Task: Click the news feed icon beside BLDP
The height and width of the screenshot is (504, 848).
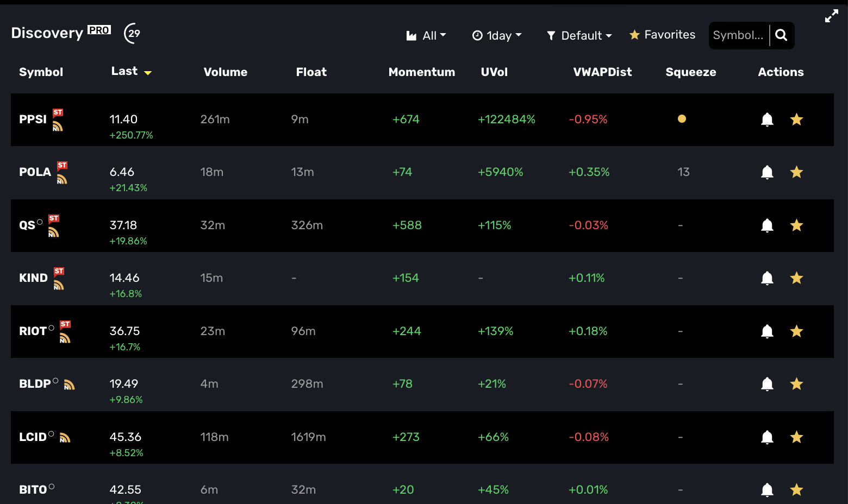Action: coord(69,385)
